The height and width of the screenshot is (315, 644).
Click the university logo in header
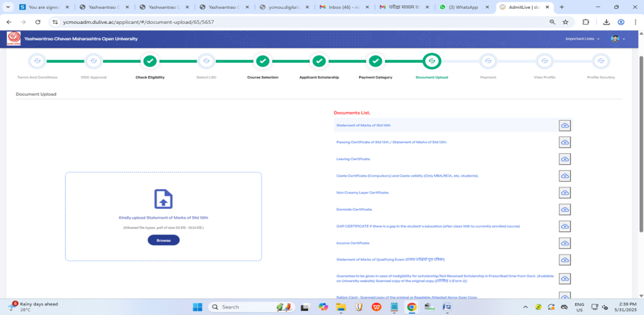[x=13, y=39]
